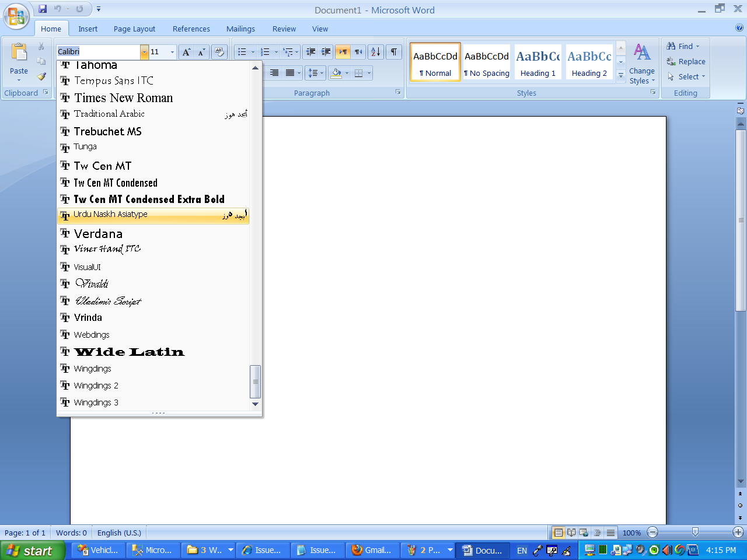The height and width of the screenshot is (560, 747).
Task: Click the Clear Formatting eraser icon
Action: click(x=219, y=52)
